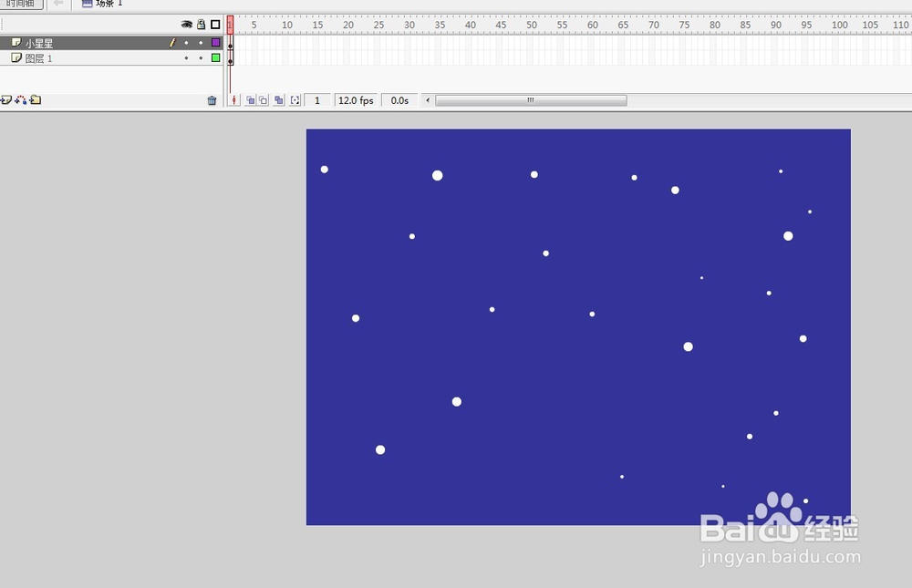This screenshot has width=912, height=588.
Task: Toggle the Edit Multiple Frames icon
Action: click(x=279, y=100)
